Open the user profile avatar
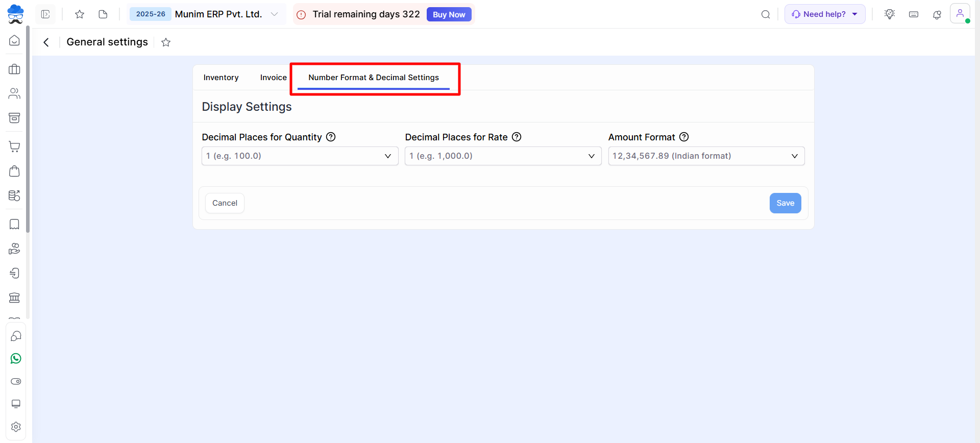The height and width of the screenshot is (443, 980). point(960,14)
